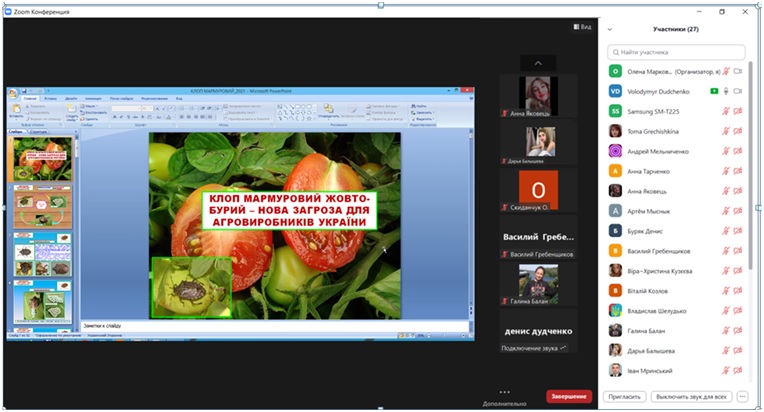Green SS avatar of Samsung SM-T225
The image size is (764, 412).
tap(615, 111)
